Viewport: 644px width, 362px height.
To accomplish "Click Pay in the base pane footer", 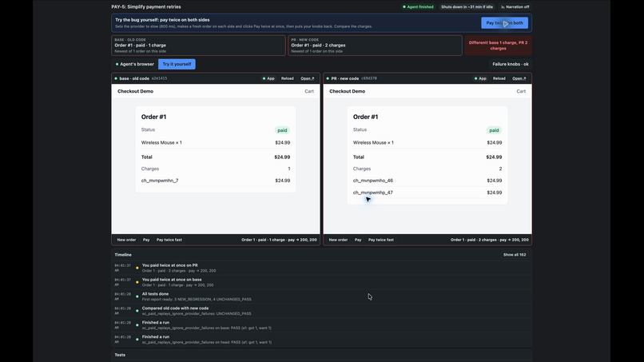I will coord(146,240).
